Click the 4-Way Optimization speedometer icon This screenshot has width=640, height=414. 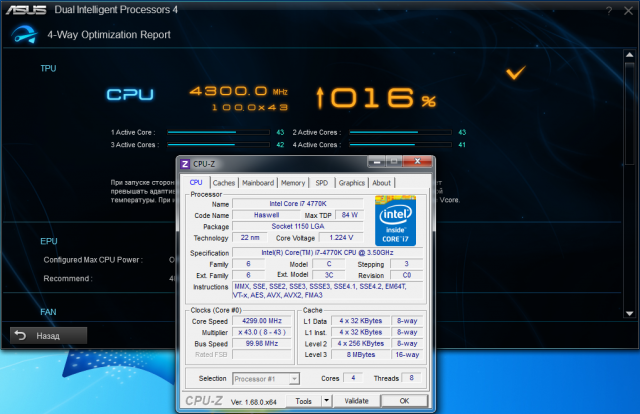[x=24, y=34]
